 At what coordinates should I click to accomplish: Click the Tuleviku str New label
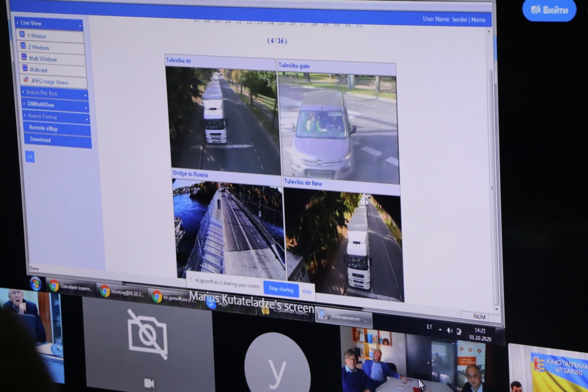pos(303,183)
